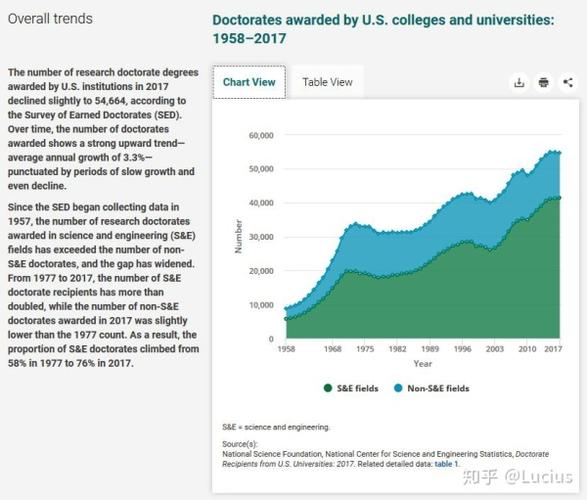Select the Chart View tab
Image resolution: width=587 pixels, height=500 pixels.
pyautogui.click(x=249, y=82)
